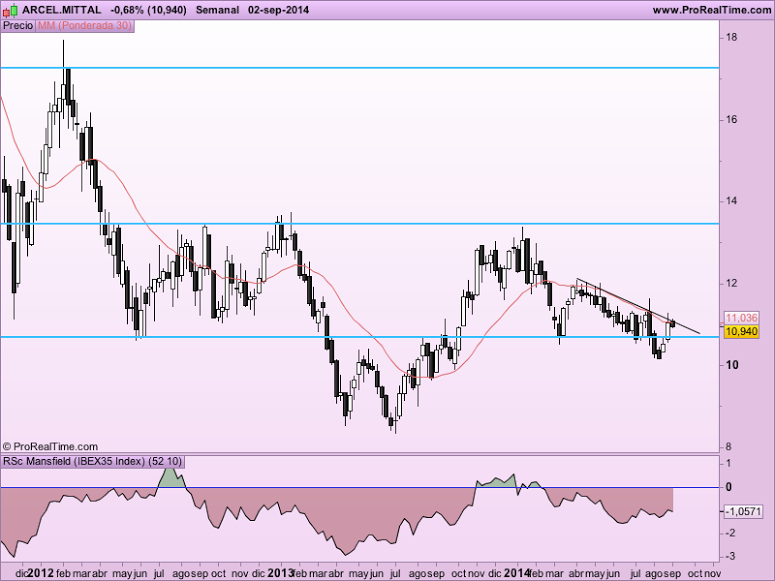Image resolution: width=775 pixels, height=581 pixels.
Task: Open the www.ProRealTime.com link
Action: 711,10
